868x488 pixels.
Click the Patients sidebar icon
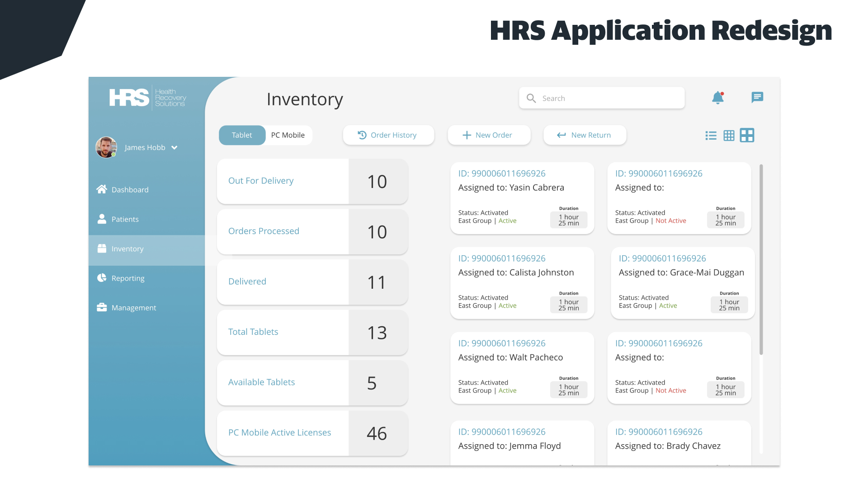[x=101, y=219]
